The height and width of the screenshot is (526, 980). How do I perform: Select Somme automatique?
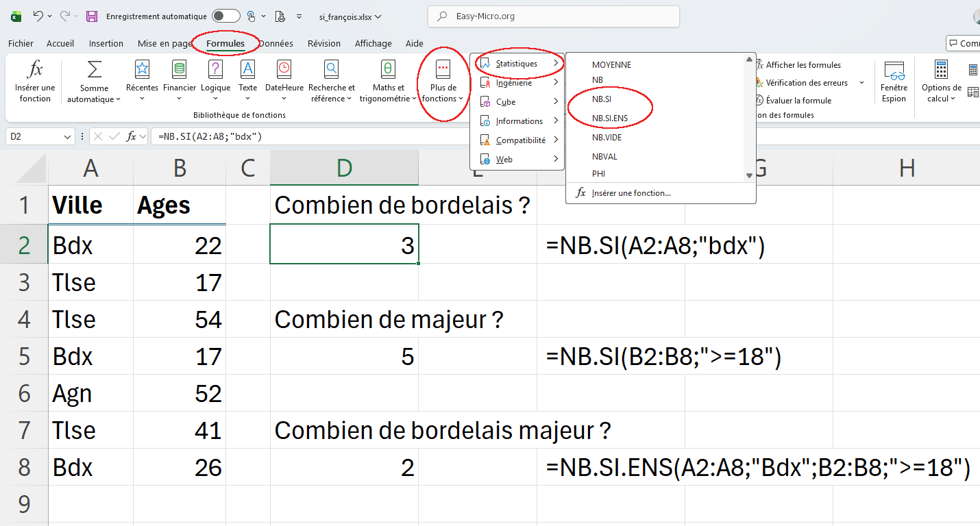[x=94, y=81]
